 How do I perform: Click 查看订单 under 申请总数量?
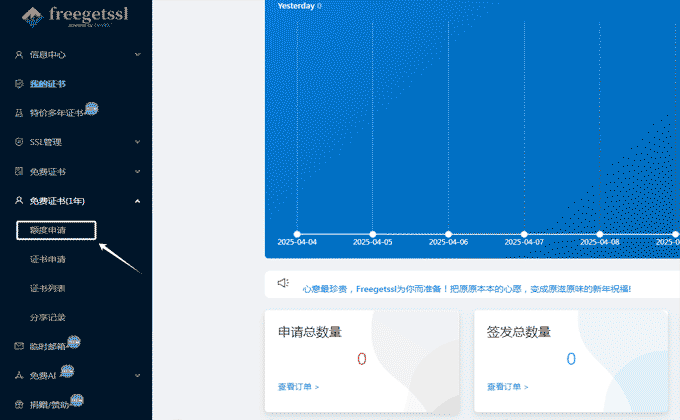(298, 386)
